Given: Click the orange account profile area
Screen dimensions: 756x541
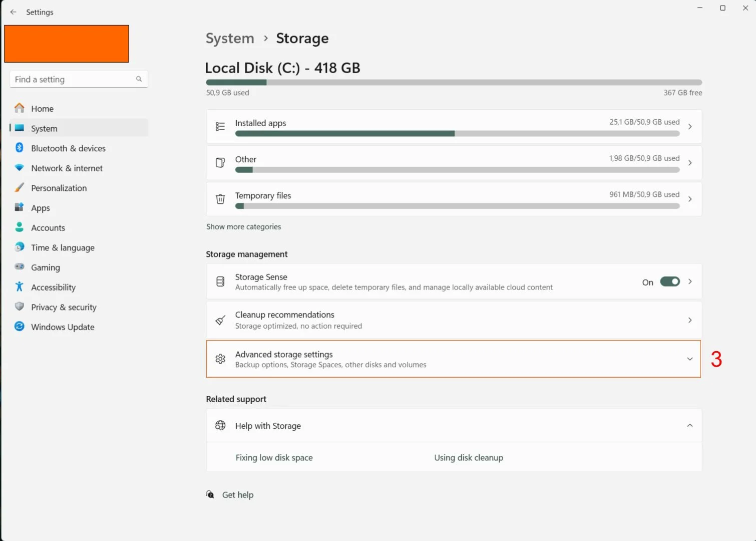Looking at the screenshot, I should (67, 44).
